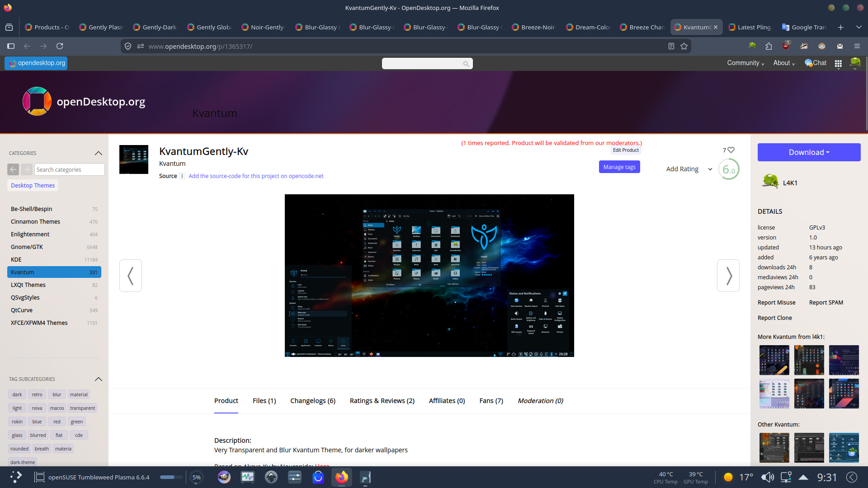The width and height of the screenshot is (868, 488).
Task: Toggle the blur tag filter
Action: (x=57, y=394)
